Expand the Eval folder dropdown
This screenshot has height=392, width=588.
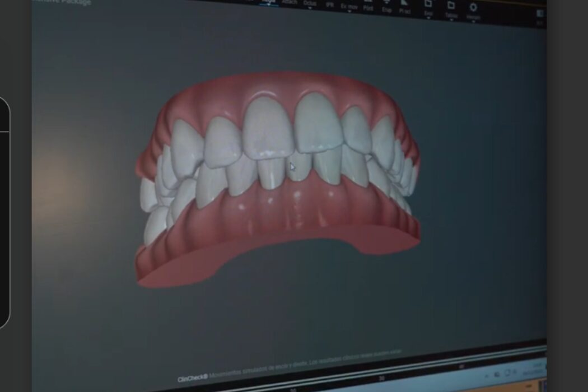(x=428, y=10)
